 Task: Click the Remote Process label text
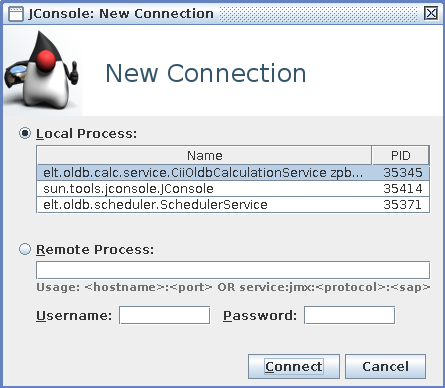coord(95,249)
